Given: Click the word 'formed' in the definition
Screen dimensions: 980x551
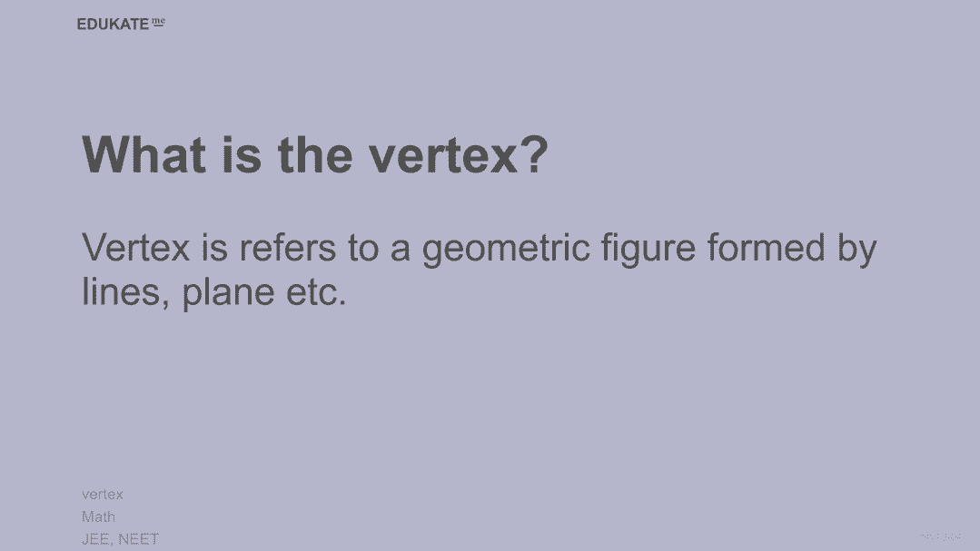Looking at the screenshot, I should [767, 247].
